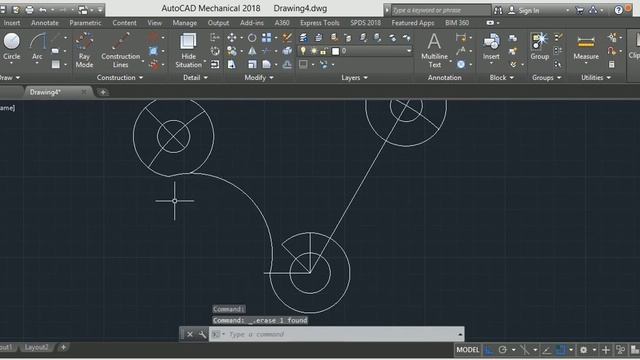This screenshot has width=640, height=360.
Task: Click the Insert block tool
Action: 491,47
